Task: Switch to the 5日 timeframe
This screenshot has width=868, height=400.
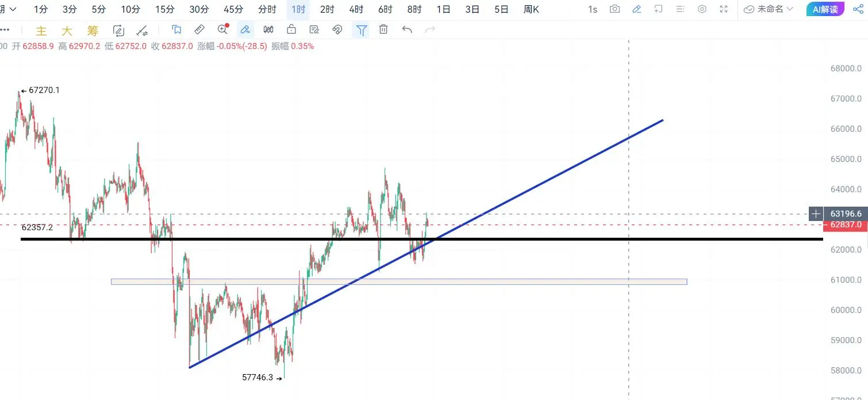Action: [x=501, y=9]
